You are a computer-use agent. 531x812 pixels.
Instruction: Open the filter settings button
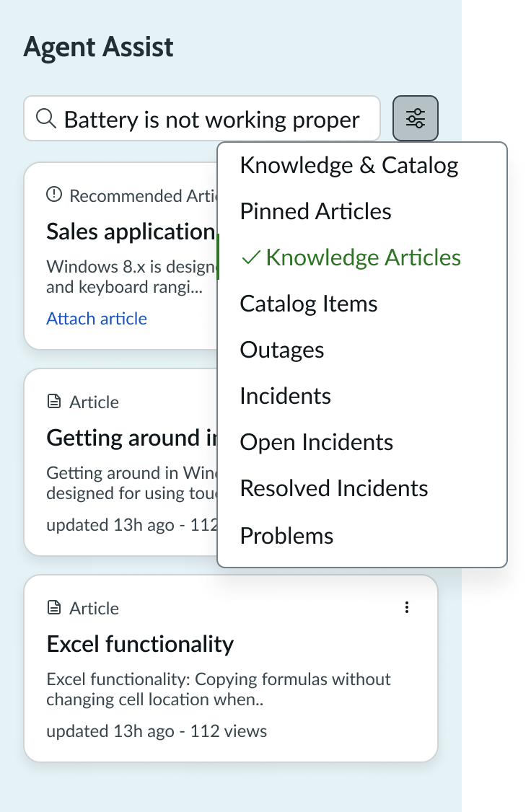pos(416,118)
